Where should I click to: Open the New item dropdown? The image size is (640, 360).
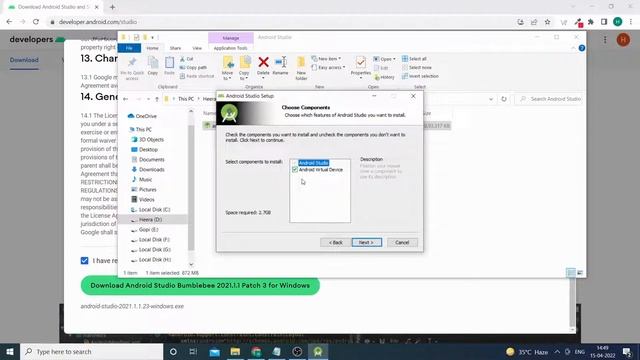326,59
